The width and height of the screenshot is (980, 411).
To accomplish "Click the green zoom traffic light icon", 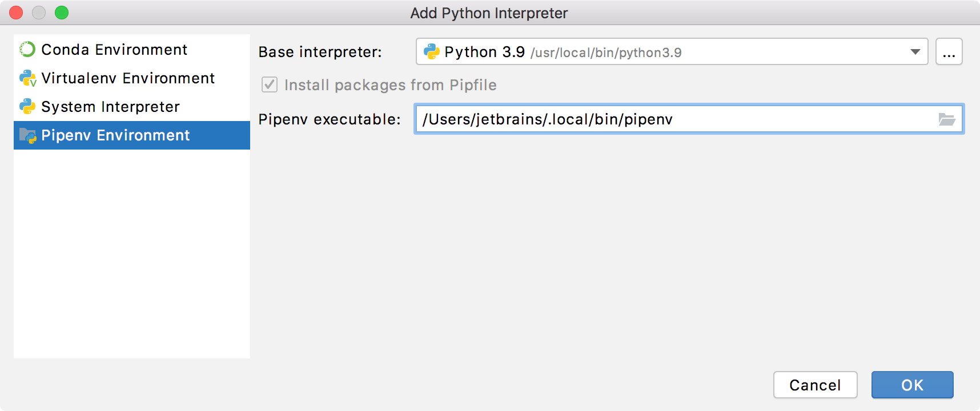I will pos(62,12).
